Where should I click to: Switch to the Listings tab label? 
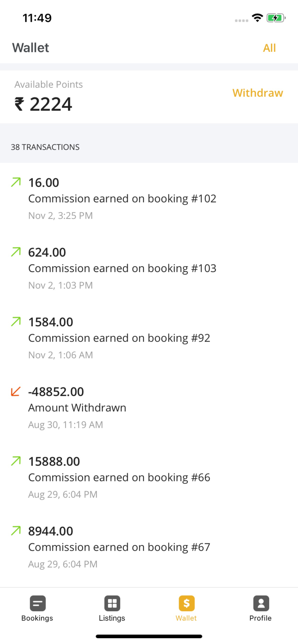(112, 618)
